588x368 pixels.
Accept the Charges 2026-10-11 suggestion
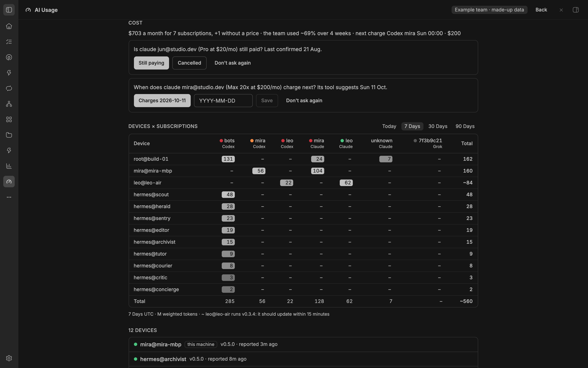click(162, 101)
